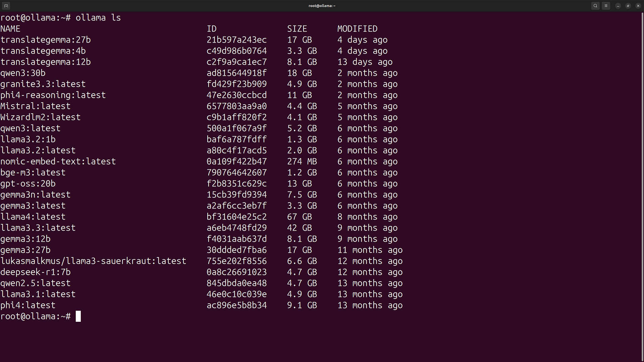Viewport: 644px width, 362px height.
Task: Click model name qwen3:30b
Action: pyautogui.click(x=23, y=73)
